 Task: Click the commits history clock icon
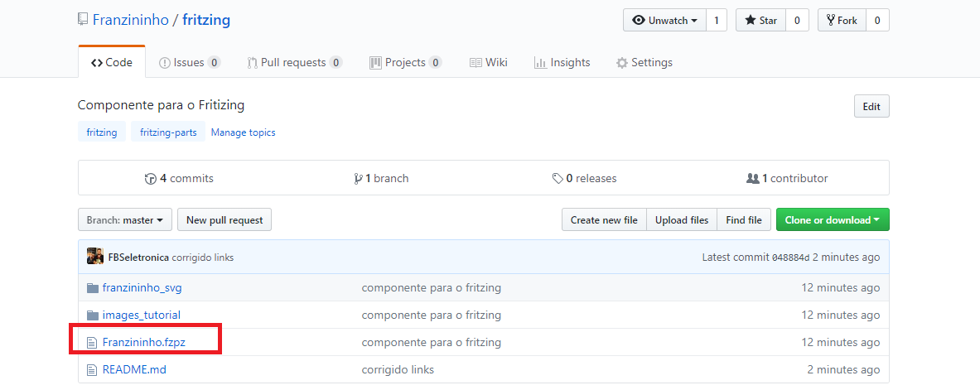[150, 179]
